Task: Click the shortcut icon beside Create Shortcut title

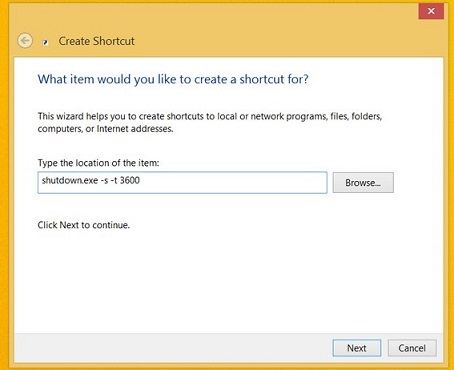Action: tap(45, 42)
